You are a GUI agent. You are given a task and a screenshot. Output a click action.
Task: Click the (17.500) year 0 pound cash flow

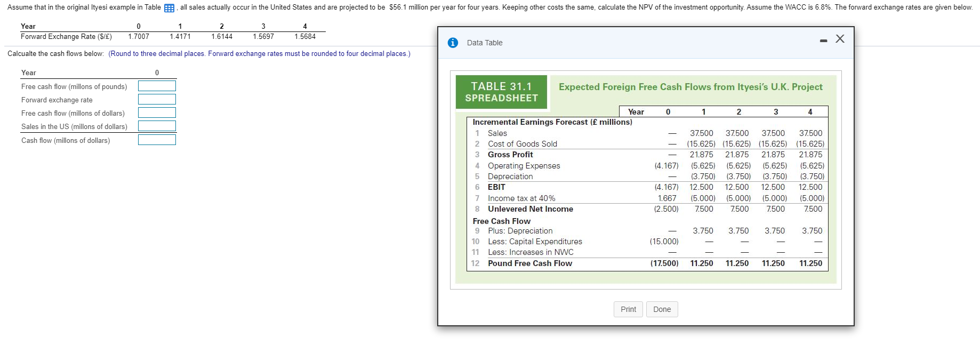pyautogui.click(x=664, y=263)
